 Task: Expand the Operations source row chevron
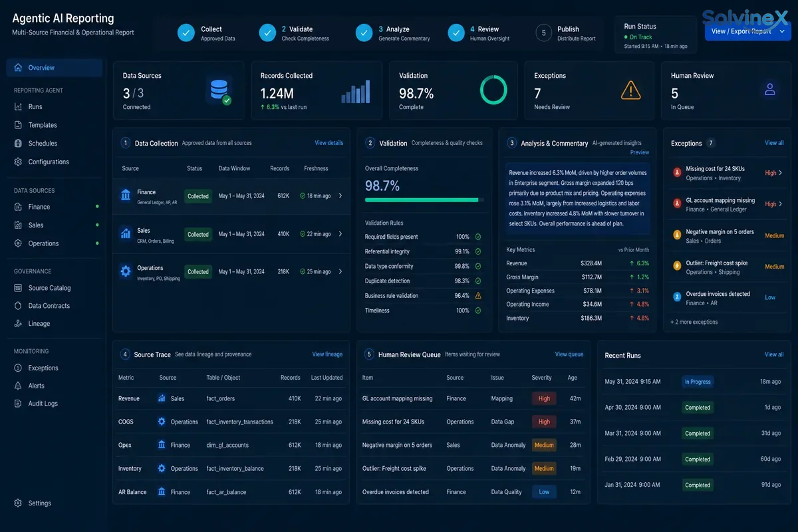tap(340, 271)
